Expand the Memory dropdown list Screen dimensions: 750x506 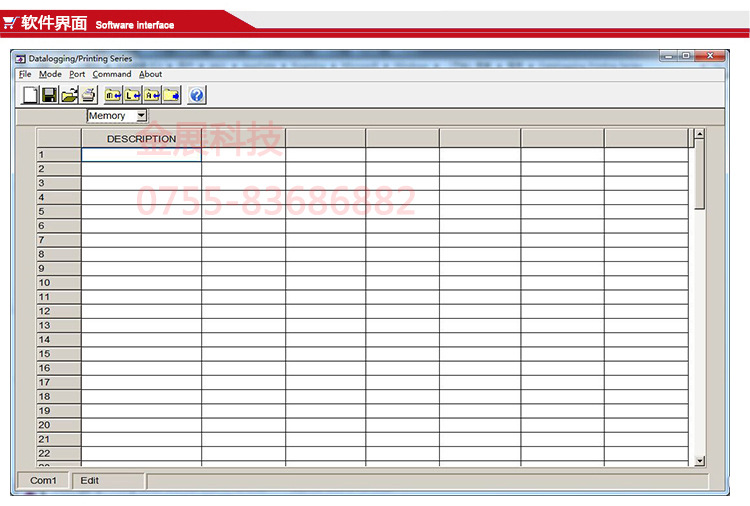141,116
